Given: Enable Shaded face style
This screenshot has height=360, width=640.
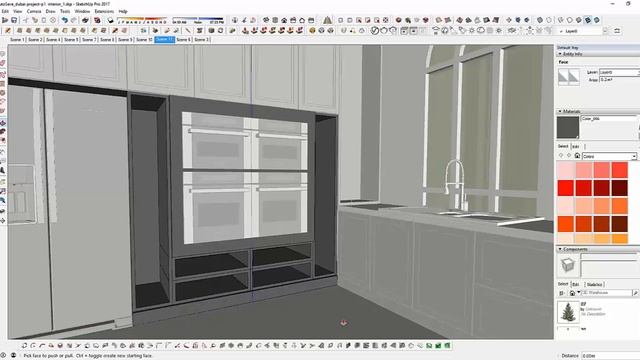Looking at the screenshot, I should (578, 20).
